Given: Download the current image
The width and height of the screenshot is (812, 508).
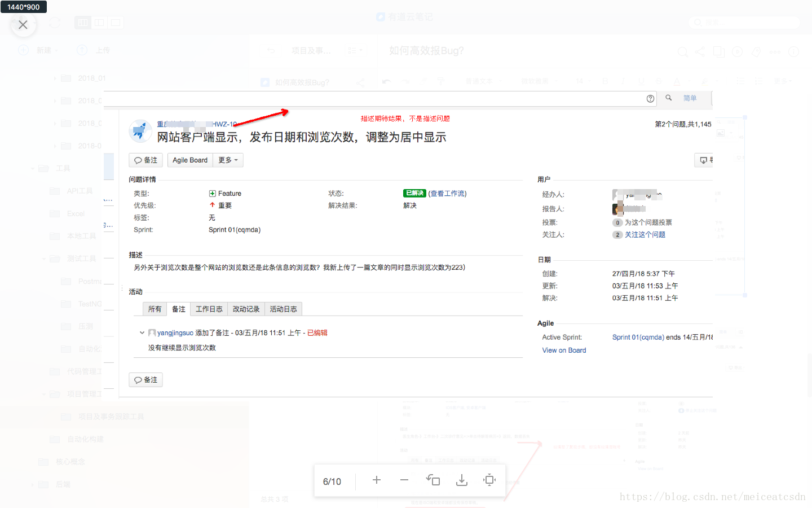Looking at the screenshot, I should (x=462, y=480).
